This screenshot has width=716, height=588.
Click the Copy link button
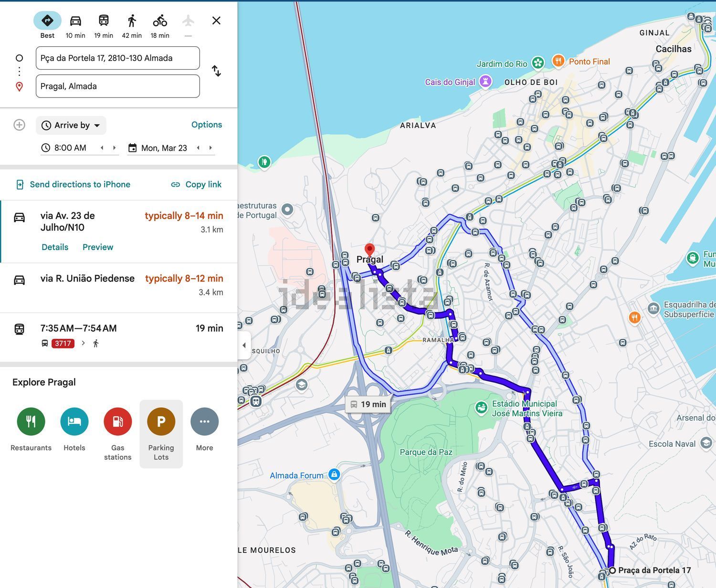pyautogui.click(x=196, y=185)
